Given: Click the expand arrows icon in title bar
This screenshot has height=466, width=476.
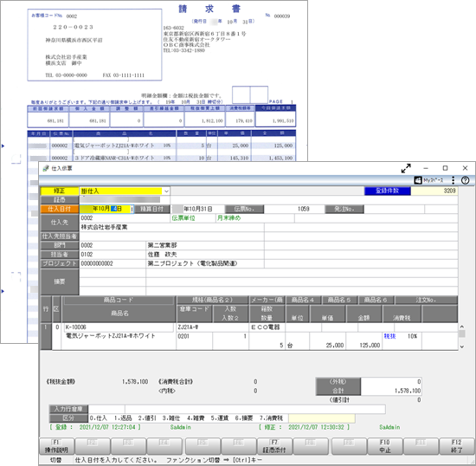Looking at the screenshot, I should 406,168.
